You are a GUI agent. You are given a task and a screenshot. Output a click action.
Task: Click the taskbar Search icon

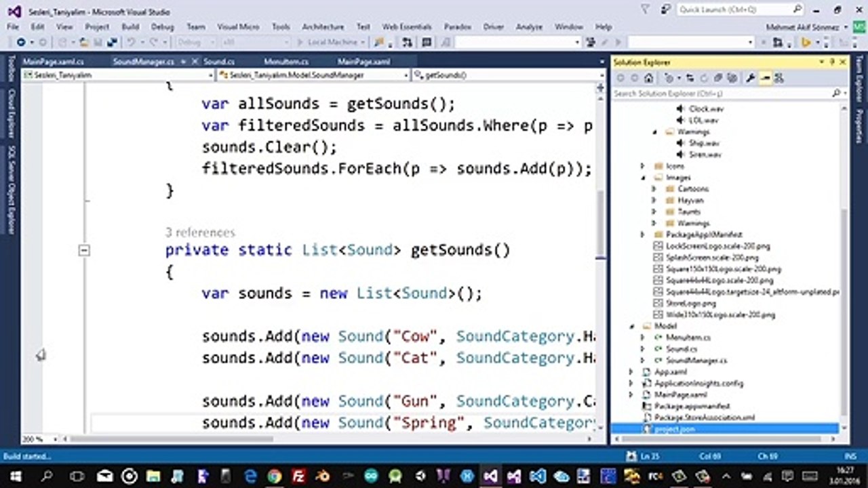47,476
